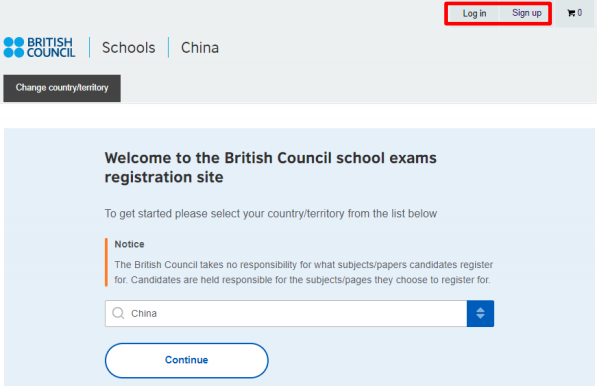The image size is (597, 387).
Task: Open the Log in link
Action: coord(474,14)
